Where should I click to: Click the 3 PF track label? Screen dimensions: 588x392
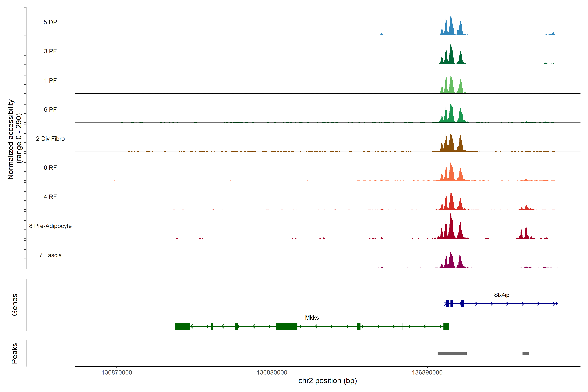coord(50,51)
